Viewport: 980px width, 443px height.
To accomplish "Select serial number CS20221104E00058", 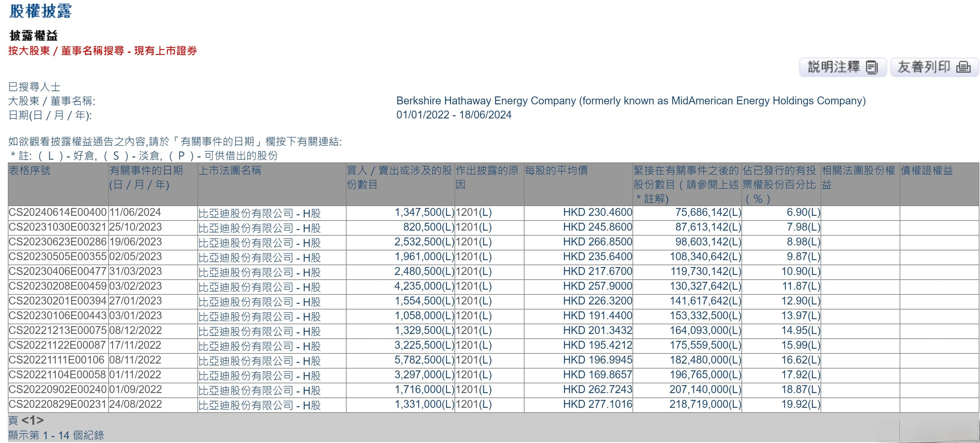I will click(x=57, y=375).
